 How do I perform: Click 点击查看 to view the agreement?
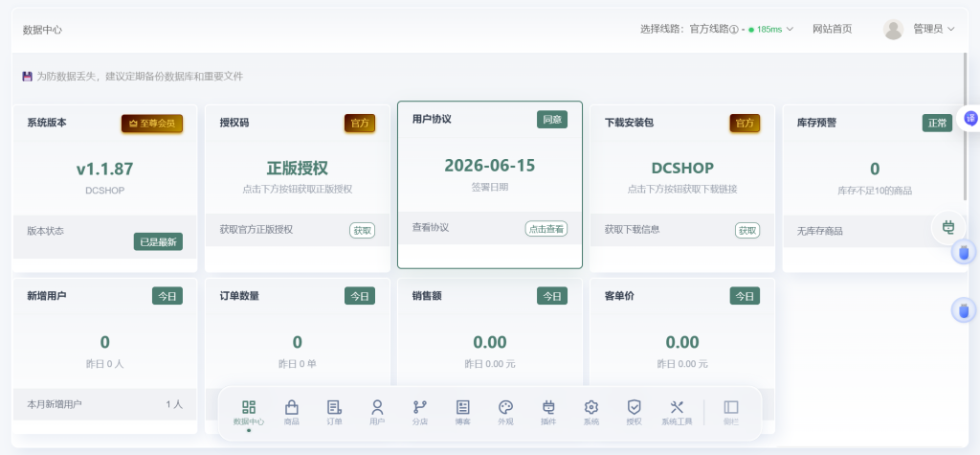tap(546, 228)
